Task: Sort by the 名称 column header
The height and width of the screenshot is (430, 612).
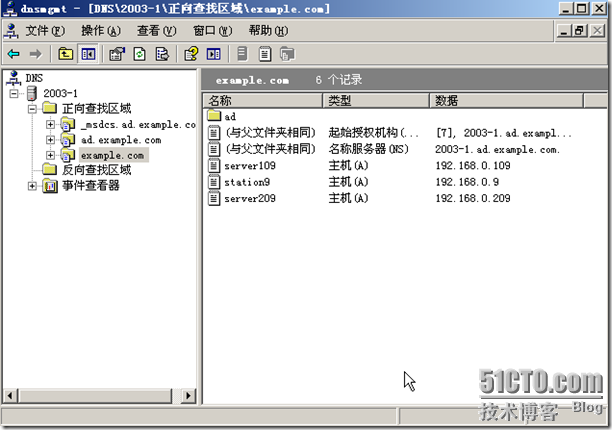Action: click(263, 101)
